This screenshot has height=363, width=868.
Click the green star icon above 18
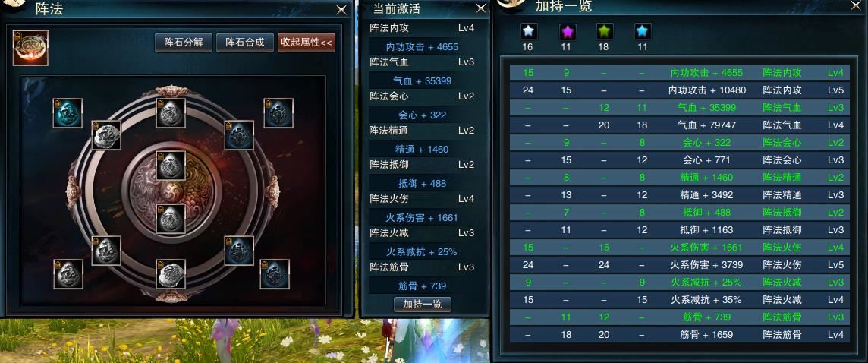604,31
